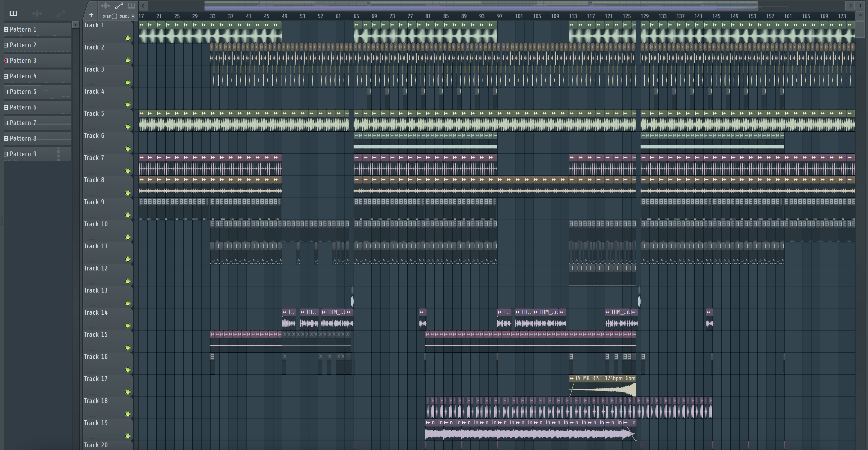Click the zoom handle button beside the right scroll arrow
The height and width of the screenshot is (450, 868).
click(860, 6)
